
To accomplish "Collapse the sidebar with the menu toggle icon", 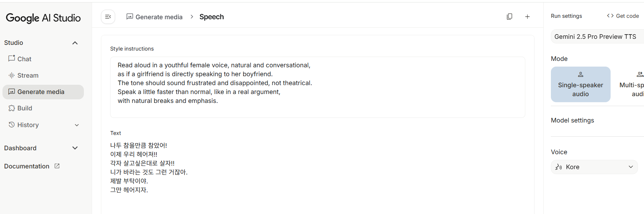I will tap(108, 17).
